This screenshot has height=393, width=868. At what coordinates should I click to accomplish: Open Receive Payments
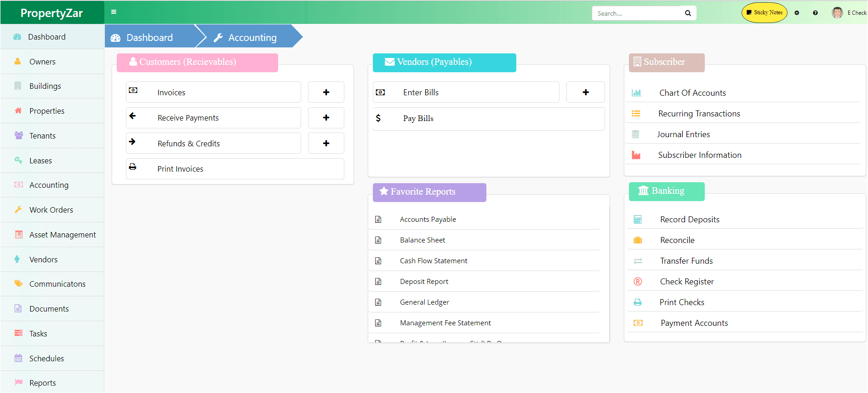213,118
